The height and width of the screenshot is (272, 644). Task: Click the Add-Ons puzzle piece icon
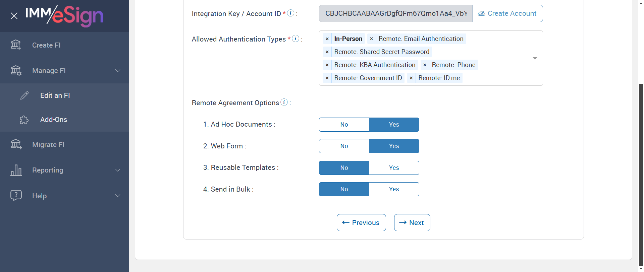24,120
